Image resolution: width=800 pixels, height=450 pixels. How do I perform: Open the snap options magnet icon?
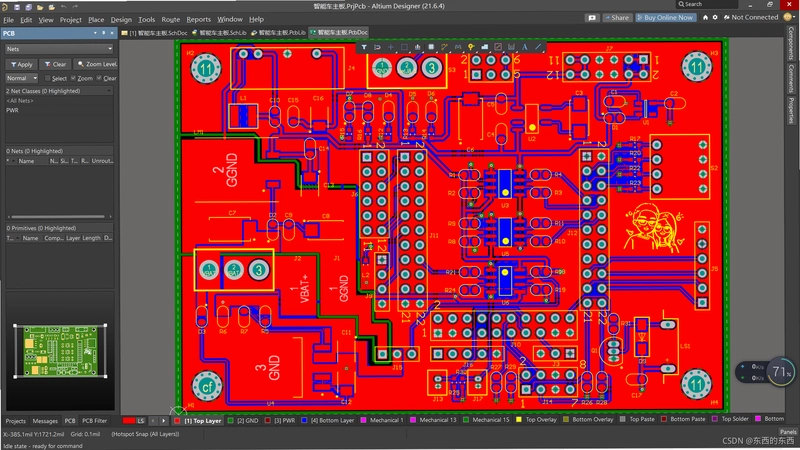(377, 47)
